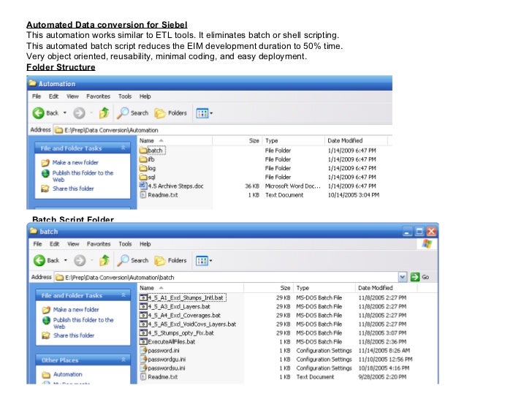
Task: Open Back history dropdown in Automation window
Action: coord(65,113)
